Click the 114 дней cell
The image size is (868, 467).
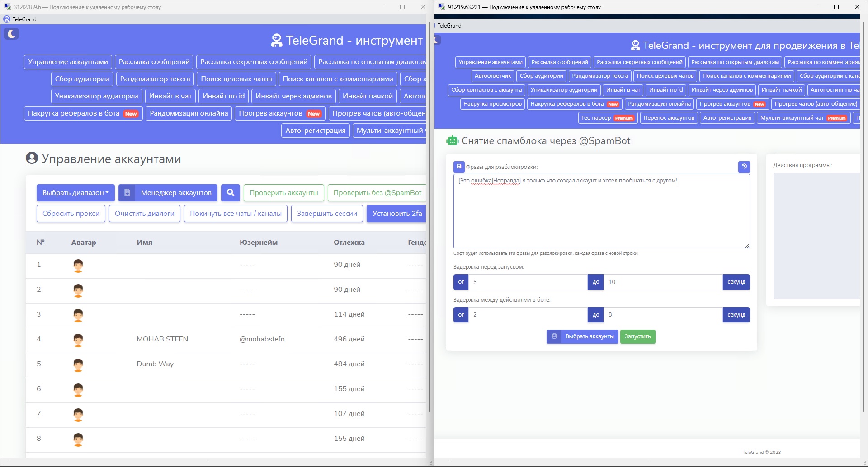(349, 314)
